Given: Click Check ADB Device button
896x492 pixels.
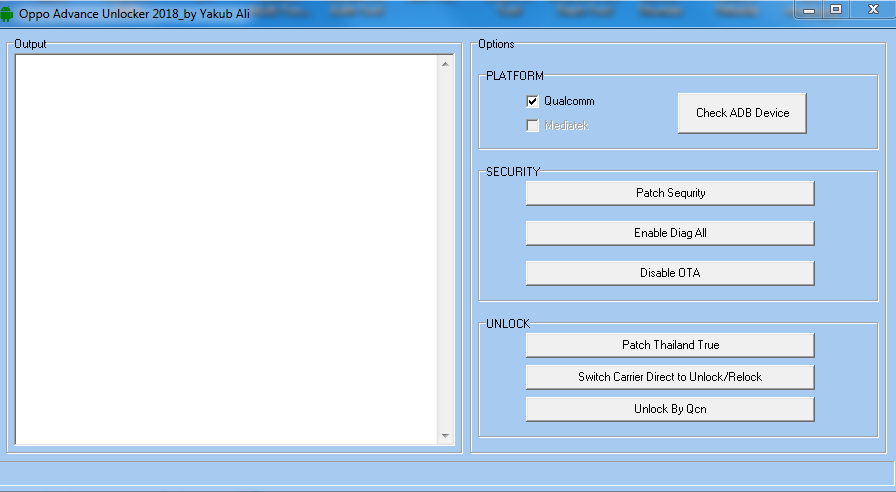Looking at the screenshot, I should (742, 113).
